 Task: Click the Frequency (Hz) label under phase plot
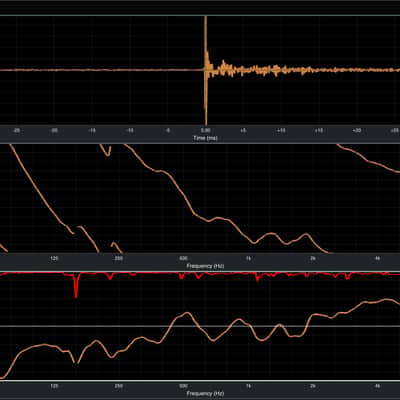coord(205,266)
